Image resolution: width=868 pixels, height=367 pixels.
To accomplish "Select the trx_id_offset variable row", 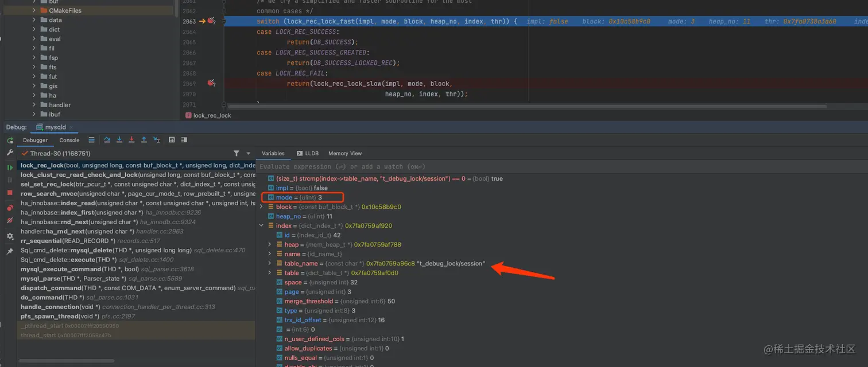I will 563,320.
